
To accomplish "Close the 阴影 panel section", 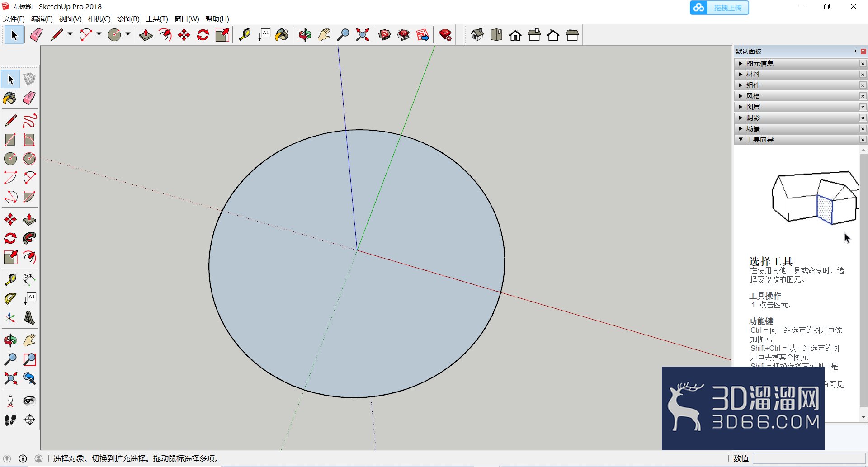I will point(863,118).
